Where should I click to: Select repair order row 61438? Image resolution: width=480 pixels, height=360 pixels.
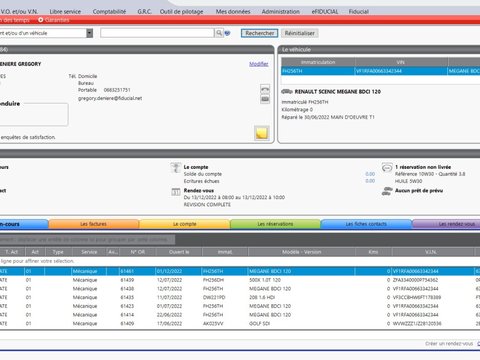[240, 289]
